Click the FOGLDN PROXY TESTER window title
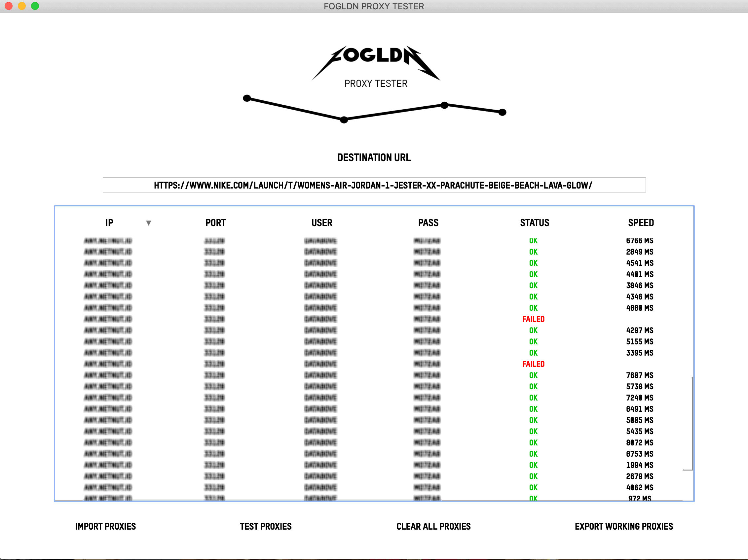The image size is (748, 560). (x=374, y=6)
